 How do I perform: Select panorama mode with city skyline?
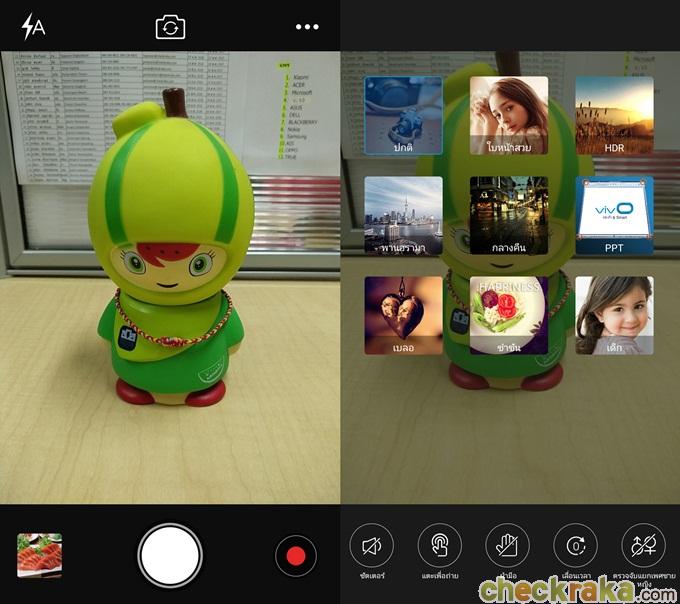(403, 215)
